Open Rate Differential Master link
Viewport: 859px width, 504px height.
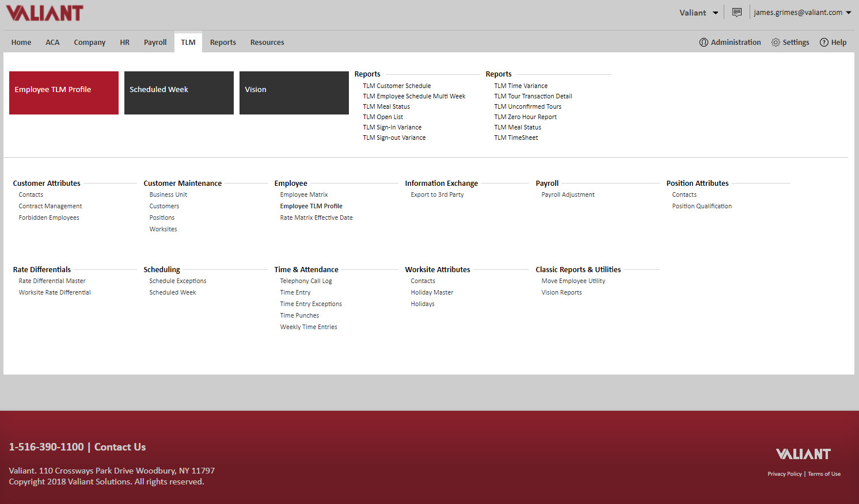coord(52,281)
